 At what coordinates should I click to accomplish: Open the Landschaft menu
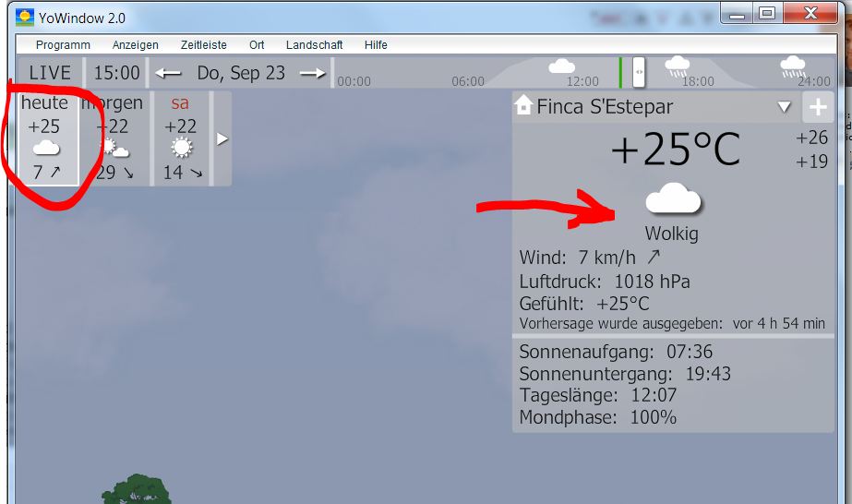point(314,45)
